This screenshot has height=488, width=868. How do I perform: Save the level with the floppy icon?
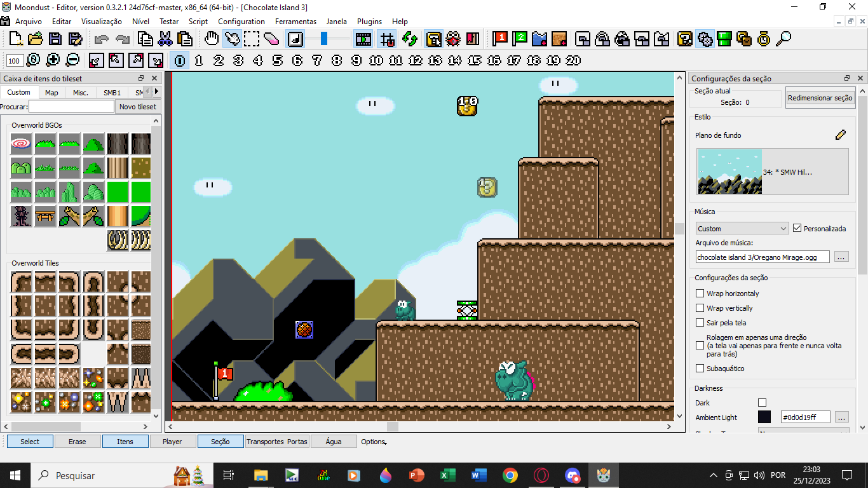[56, 39]
